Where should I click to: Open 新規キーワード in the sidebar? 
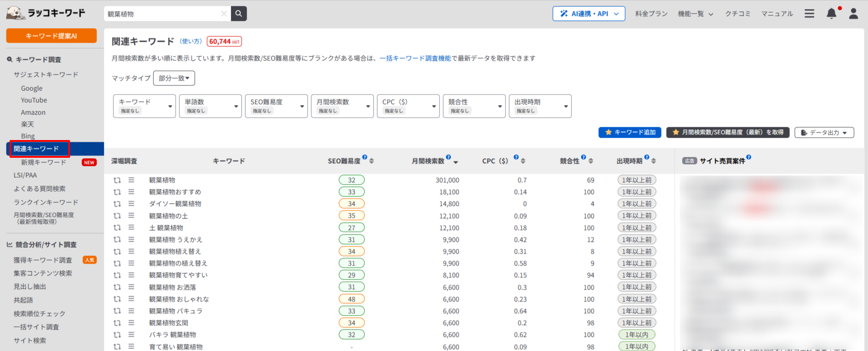tap(44, 162)
